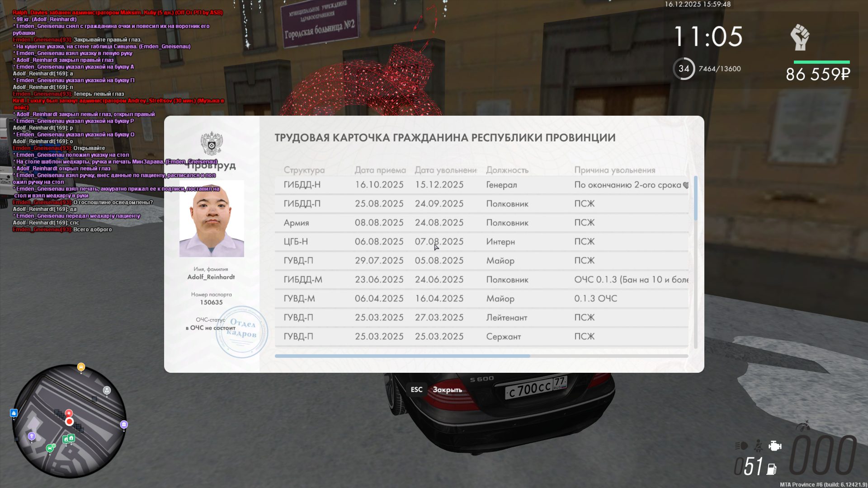The image size is (868, 488).
Task: Click the citizen photo of Adolf_Reinhardt
Action: [x=212, y=219]
